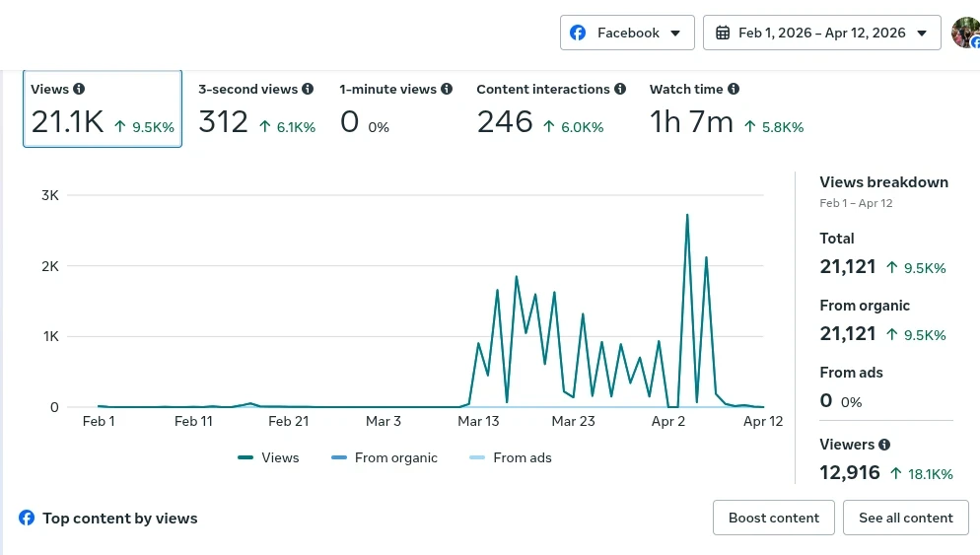
Task: Click the info icon beside Watch time
Action: point(734,89)
